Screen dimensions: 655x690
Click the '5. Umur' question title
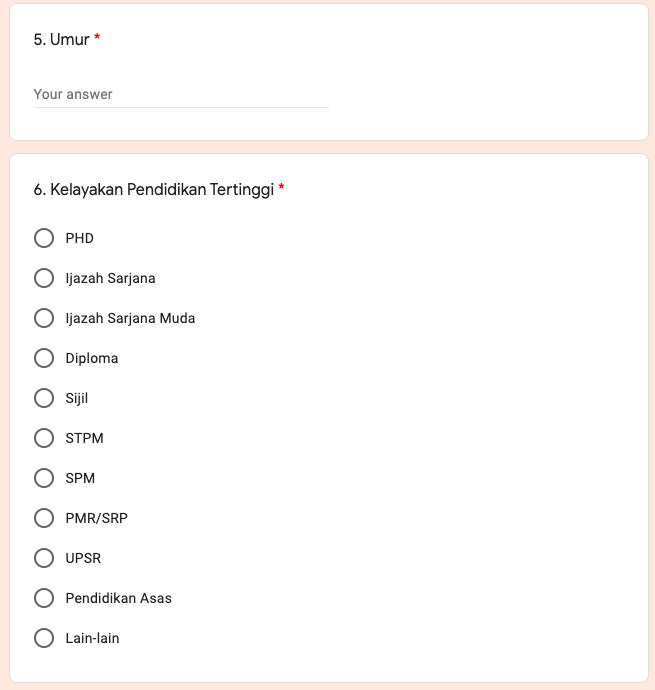(x=61, y=40)
